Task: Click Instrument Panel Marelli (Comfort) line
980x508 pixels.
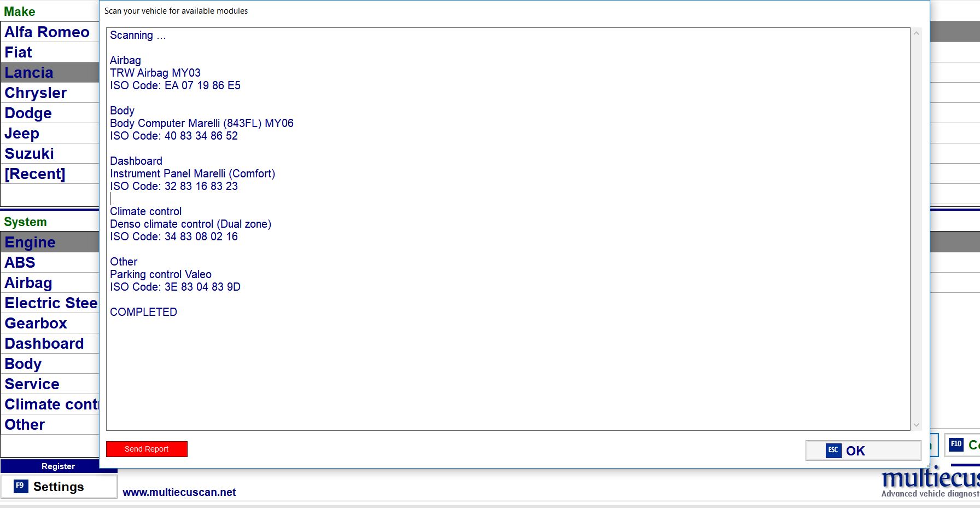Action: (x=192, y=174)
